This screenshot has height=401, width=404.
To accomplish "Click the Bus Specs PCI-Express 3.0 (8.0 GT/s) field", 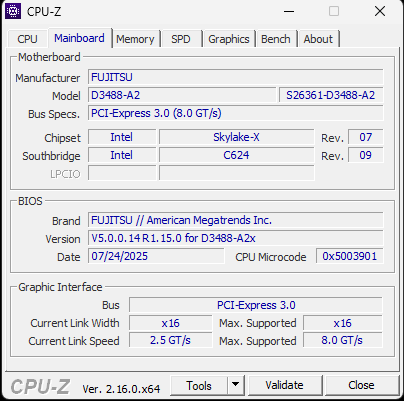I will 236,113.
